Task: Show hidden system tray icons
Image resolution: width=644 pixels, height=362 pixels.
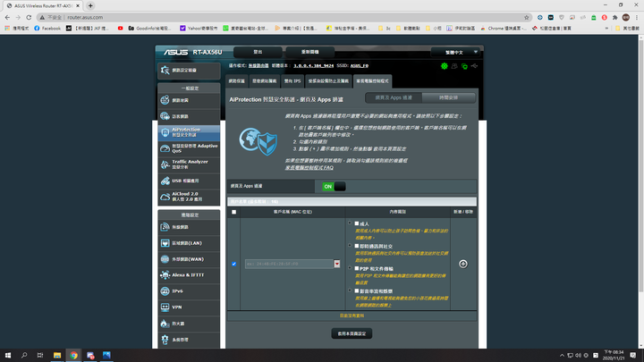Action: [x=562, y=356]
